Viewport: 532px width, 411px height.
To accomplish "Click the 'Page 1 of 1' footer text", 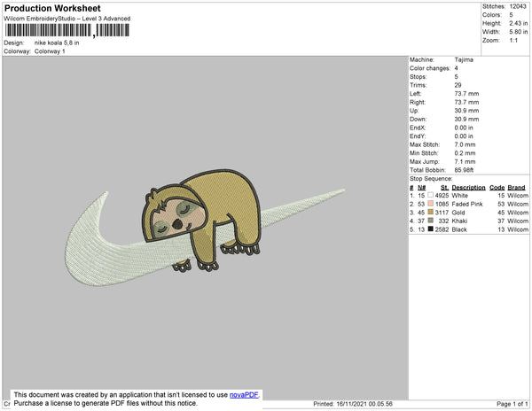I will pos(512,404).
